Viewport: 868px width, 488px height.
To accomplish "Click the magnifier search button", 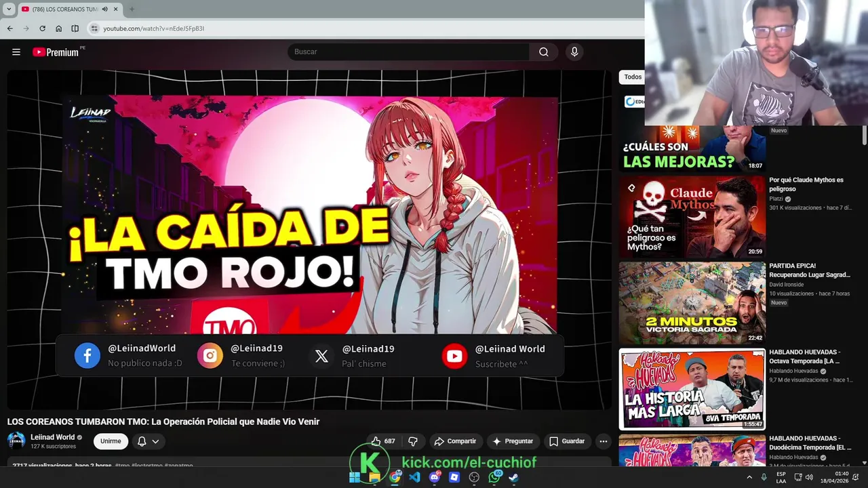I will click(x=543, y=52).
